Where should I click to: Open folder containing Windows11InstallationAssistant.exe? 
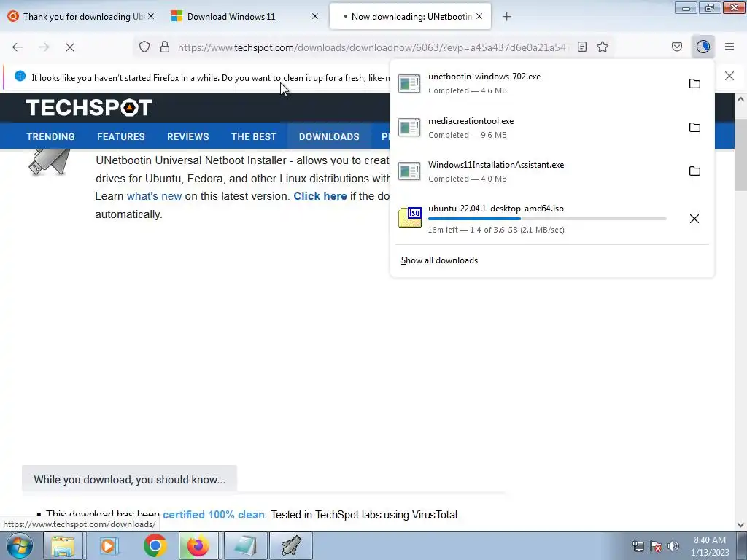point(694,171)
